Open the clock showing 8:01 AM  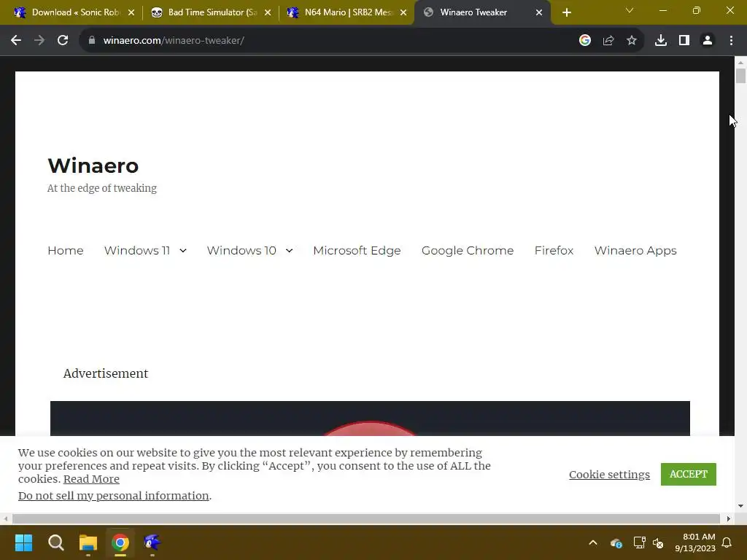point(695,542)
